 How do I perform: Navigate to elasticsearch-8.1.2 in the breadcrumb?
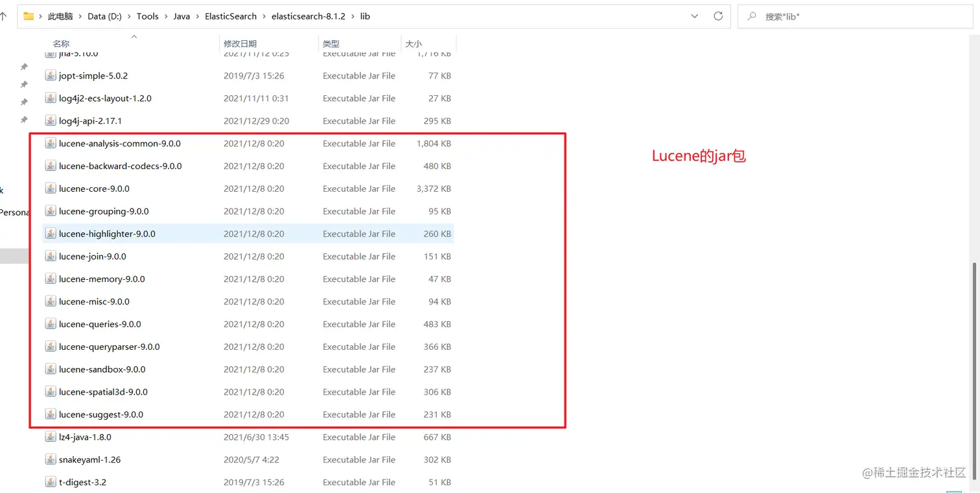coord(309,16)
